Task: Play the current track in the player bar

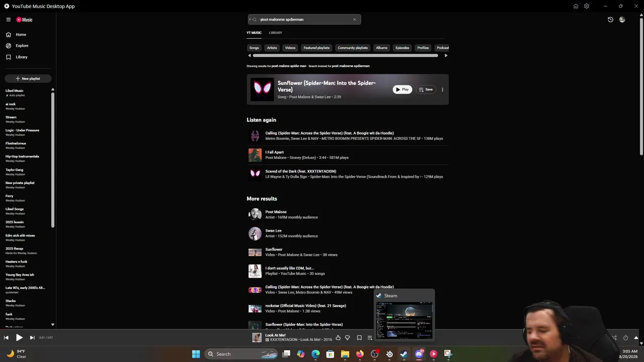Action: pos(19,338)
